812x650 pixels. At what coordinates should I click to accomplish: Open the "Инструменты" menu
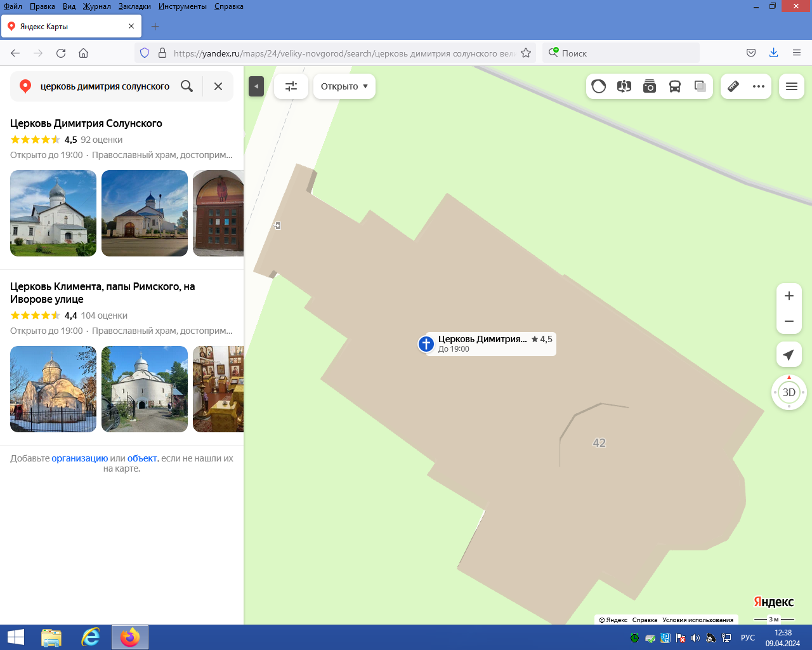[x=183, y=6]
